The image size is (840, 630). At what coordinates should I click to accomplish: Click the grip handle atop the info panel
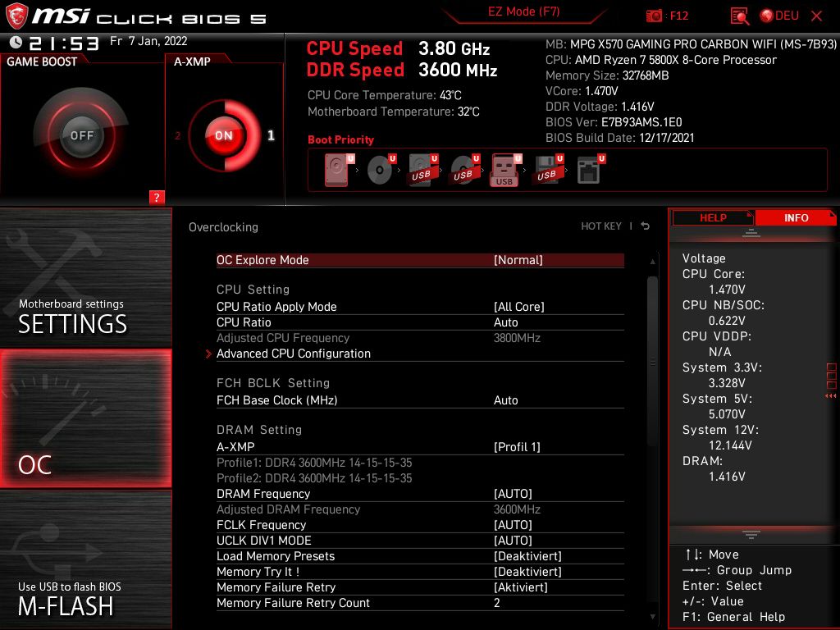[x=751, y=232]
